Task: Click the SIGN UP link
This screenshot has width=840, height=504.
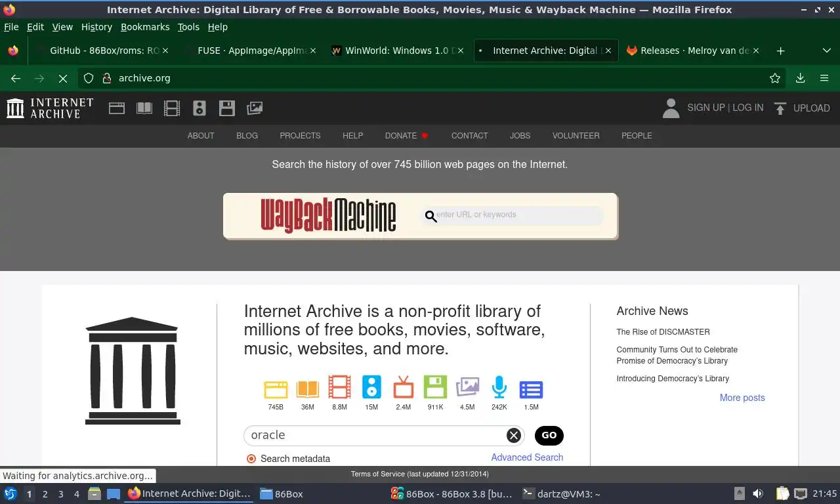Action: (706, 108)
